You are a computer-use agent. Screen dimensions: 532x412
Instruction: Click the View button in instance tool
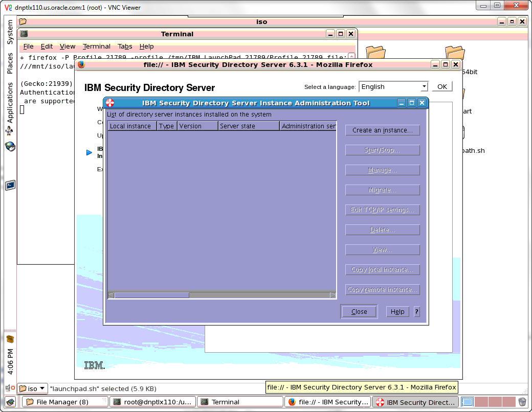(383, 249)
